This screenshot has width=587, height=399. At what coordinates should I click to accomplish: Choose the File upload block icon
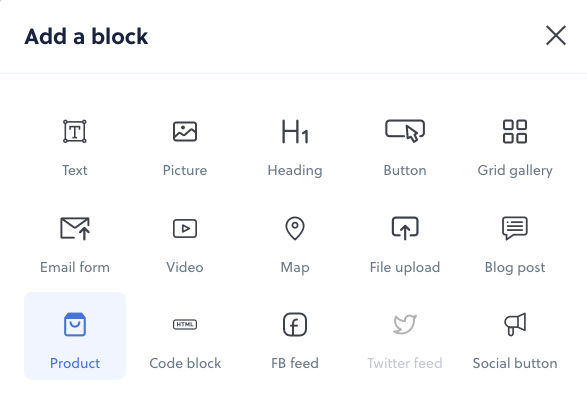point(405,228)
